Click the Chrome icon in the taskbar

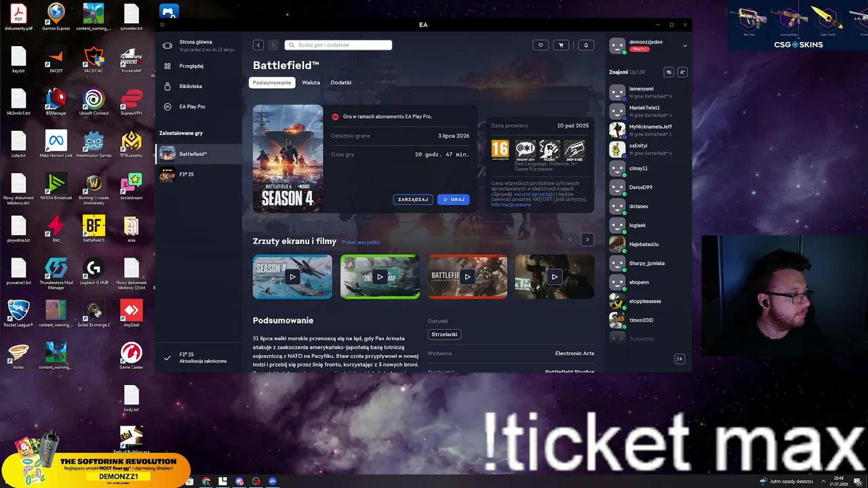[206, 481]
